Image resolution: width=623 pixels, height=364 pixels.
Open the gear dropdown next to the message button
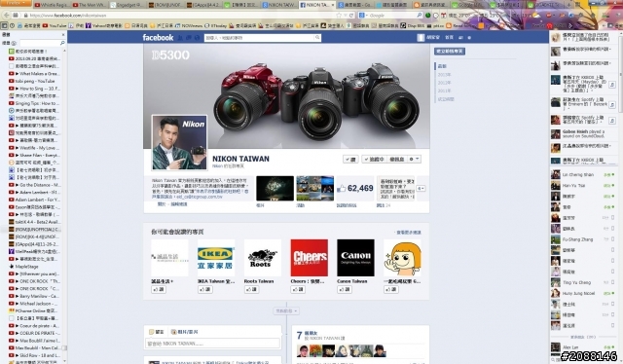(414, 159)
